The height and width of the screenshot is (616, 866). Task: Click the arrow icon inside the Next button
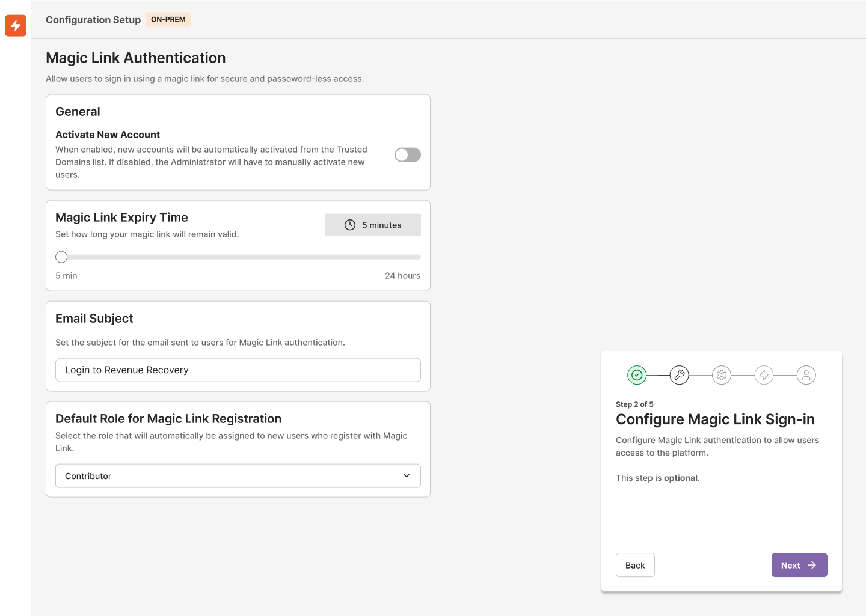(x=811, y=565)
